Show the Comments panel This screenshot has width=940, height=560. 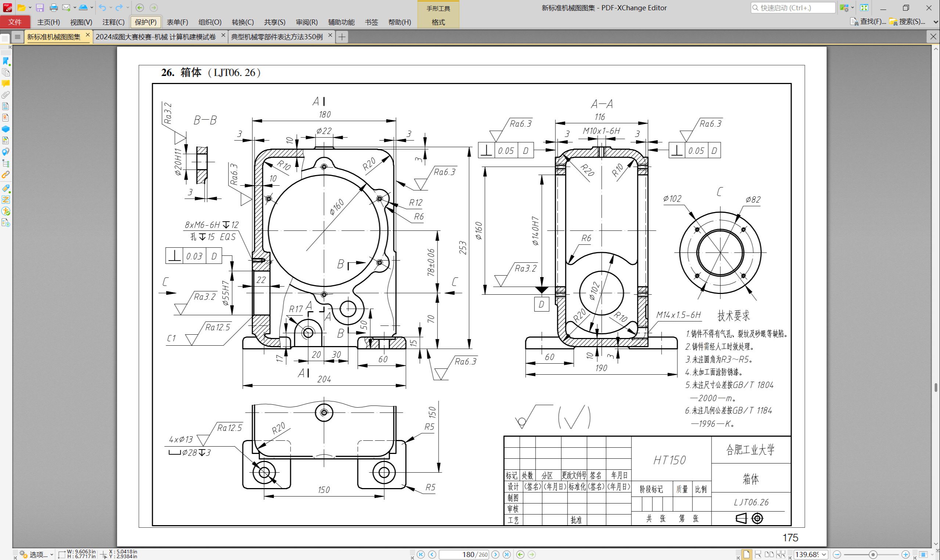tap(5, 83)
